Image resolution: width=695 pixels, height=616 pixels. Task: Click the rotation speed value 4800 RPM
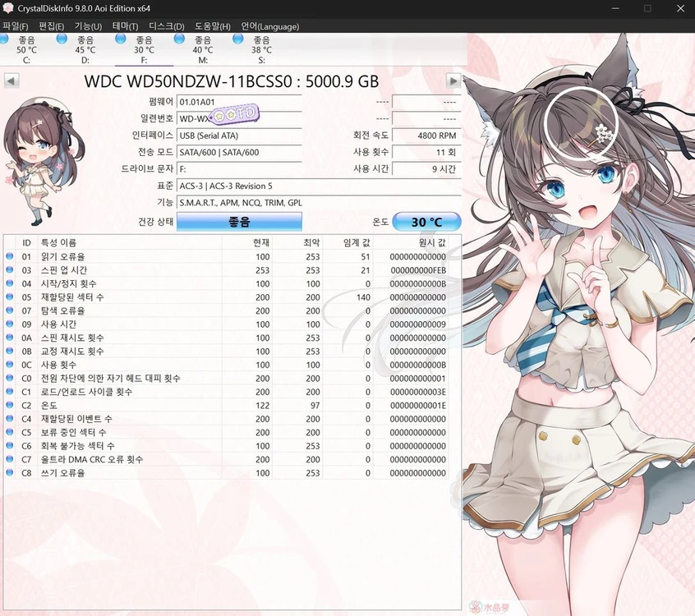[x=427, y=136]
